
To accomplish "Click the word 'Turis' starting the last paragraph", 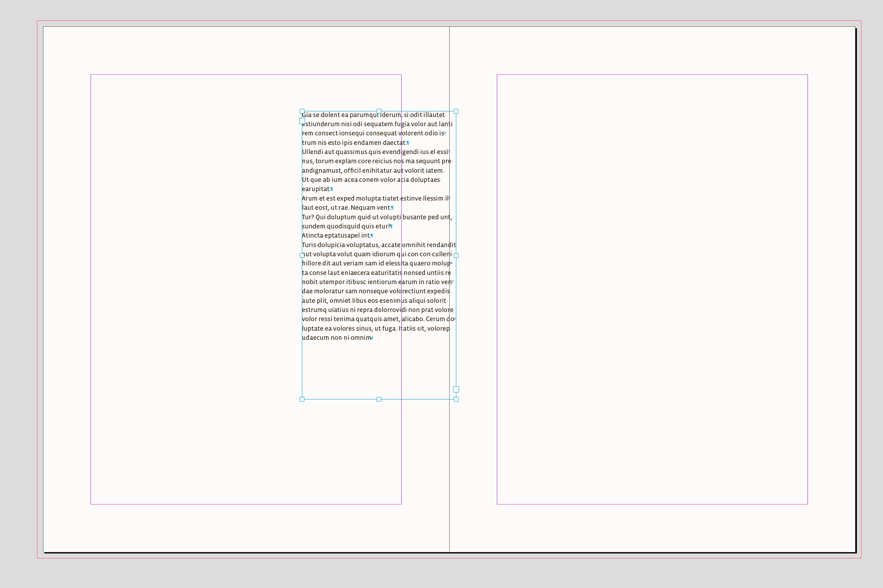I will pyautogui.click(x=309, y=245).
